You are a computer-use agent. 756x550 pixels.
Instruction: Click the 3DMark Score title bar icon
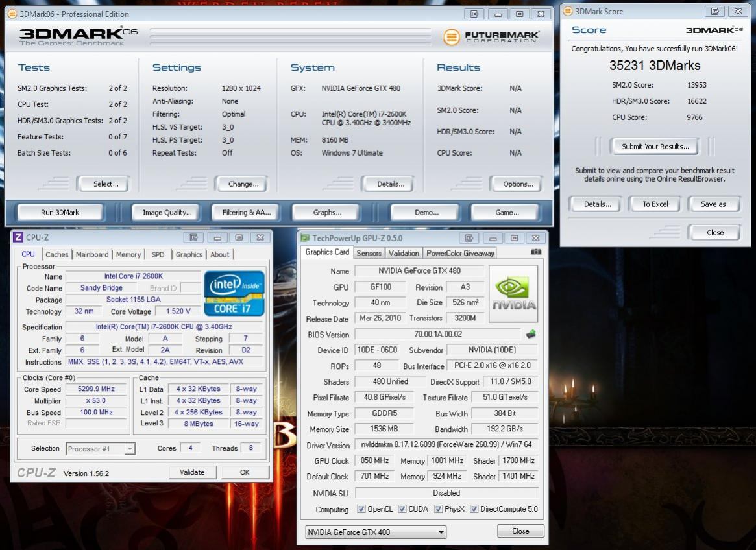568,11
